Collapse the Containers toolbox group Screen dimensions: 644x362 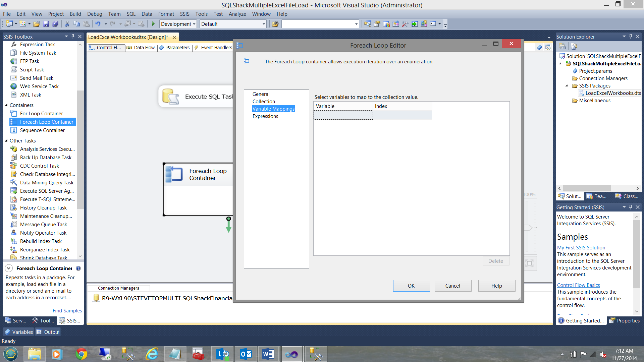tap(6, 105)
